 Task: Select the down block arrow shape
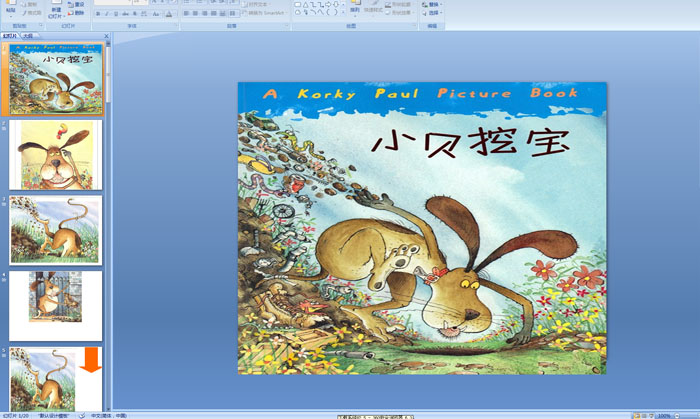[336, 4]
